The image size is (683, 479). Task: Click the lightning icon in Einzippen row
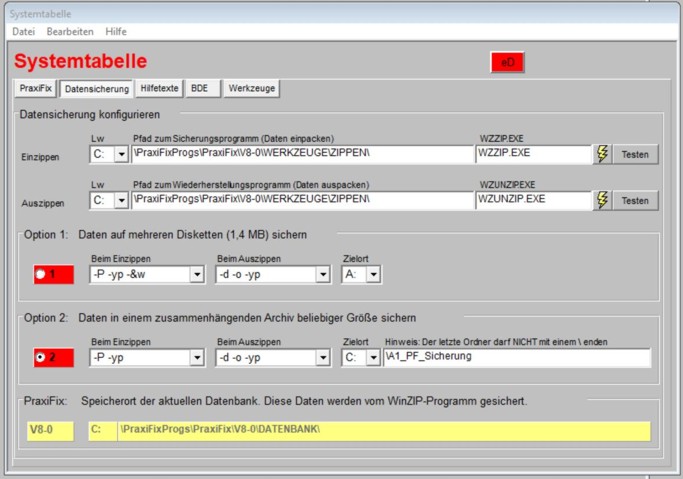[x=602, y=154]
